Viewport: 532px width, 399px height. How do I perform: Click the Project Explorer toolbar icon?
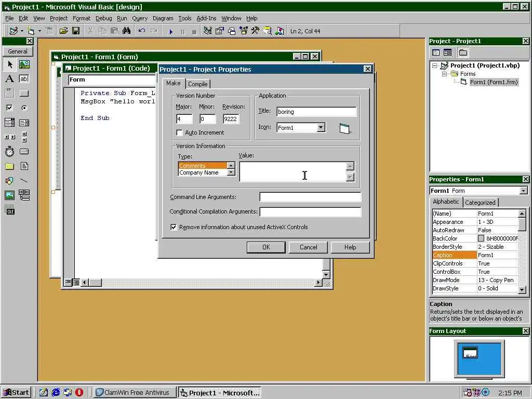[208, 31]
